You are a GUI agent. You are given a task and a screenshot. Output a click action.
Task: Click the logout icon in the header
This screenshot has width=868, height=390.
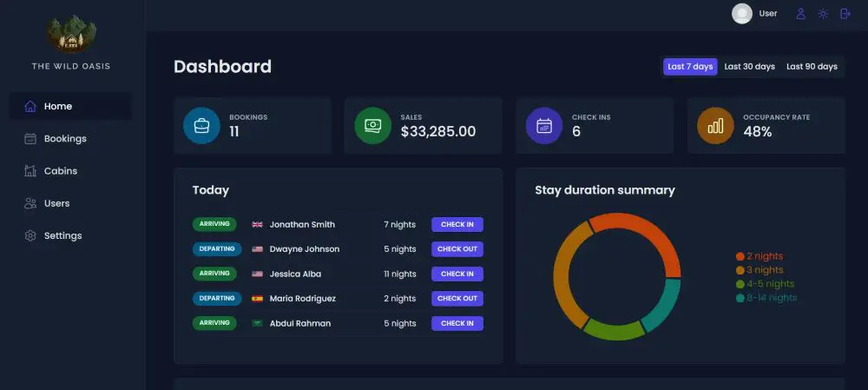click(845, 14)
